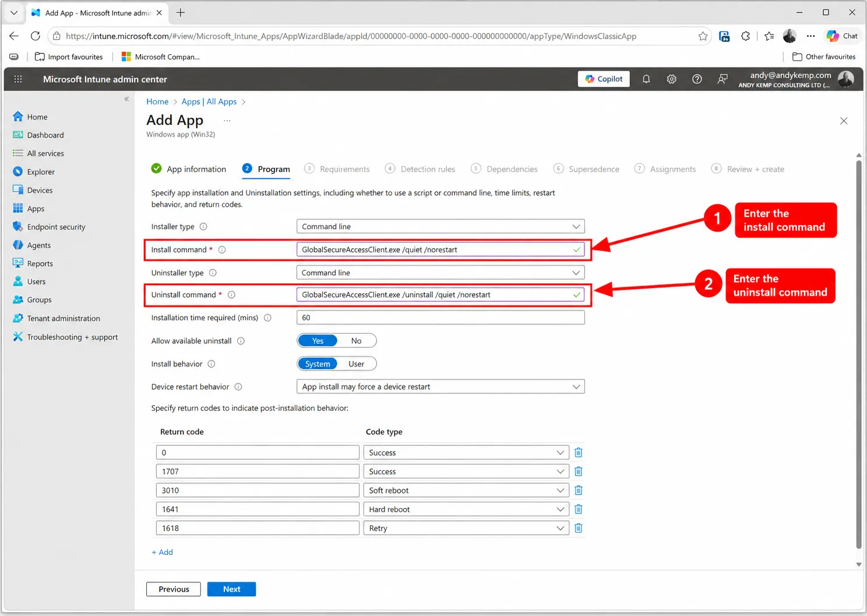
Task: Open the portal waffle menu icon
Action: [18, 79]
